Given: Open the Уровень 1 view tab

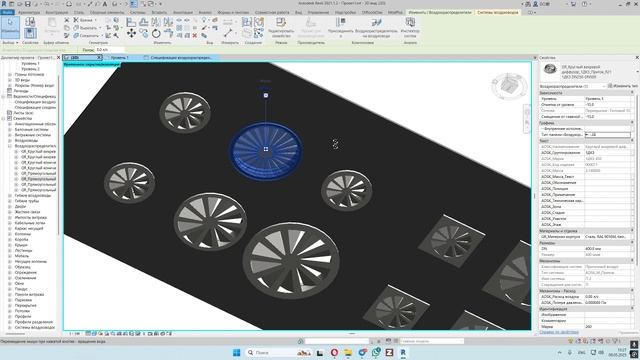Looking at the screenshot, I should click(120, 58).
